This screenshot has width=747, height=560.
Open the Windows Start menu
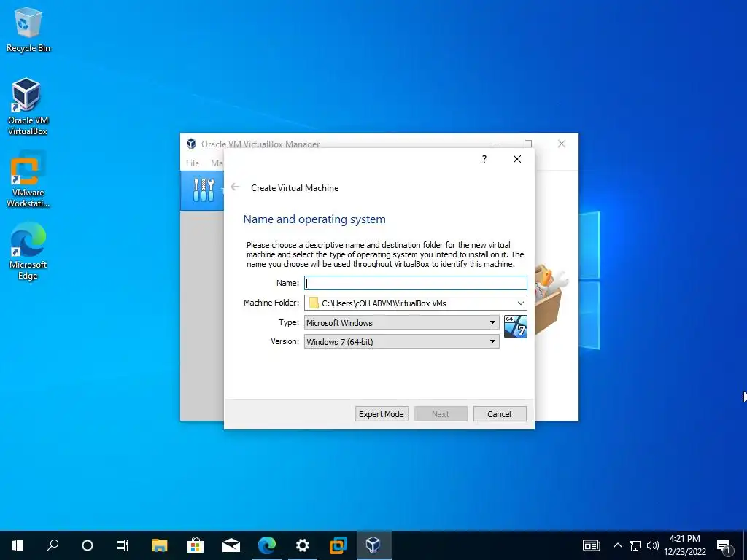click(x=18, y=545)
